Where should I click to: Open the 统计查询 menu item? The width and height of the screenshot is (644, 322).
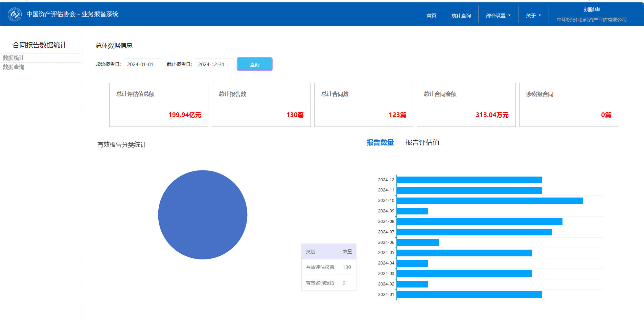461,16
